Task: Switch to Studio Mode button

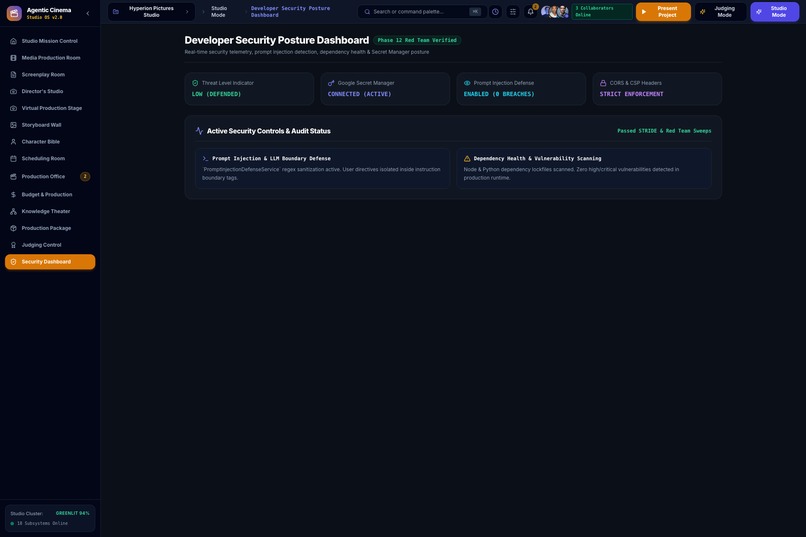Action: click(x=774, y=12)
